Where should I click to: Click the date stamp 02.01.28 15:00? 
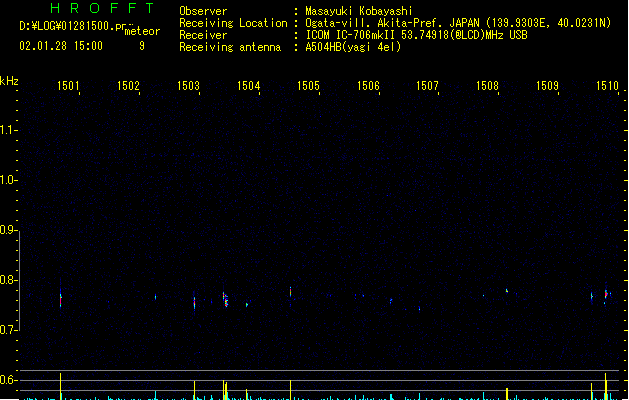61,46
